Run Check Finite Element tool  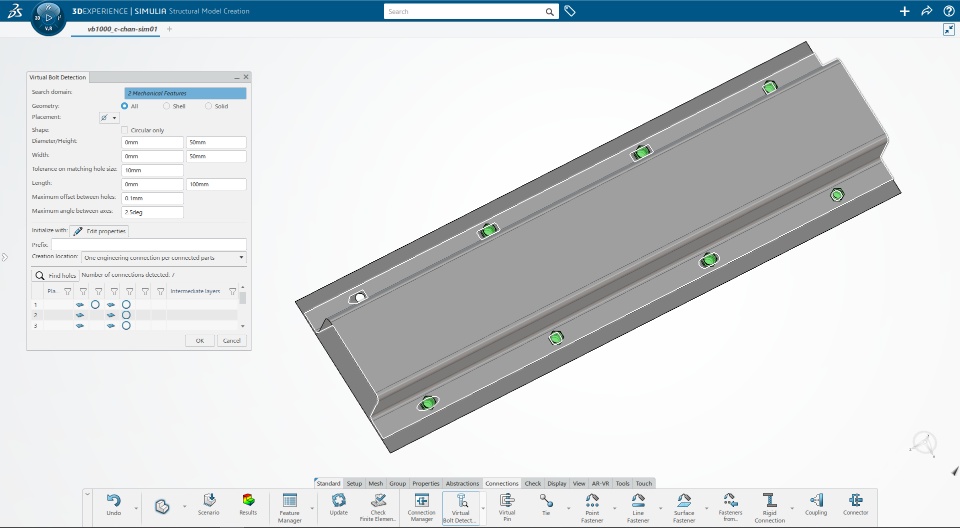tap(378, 500)
